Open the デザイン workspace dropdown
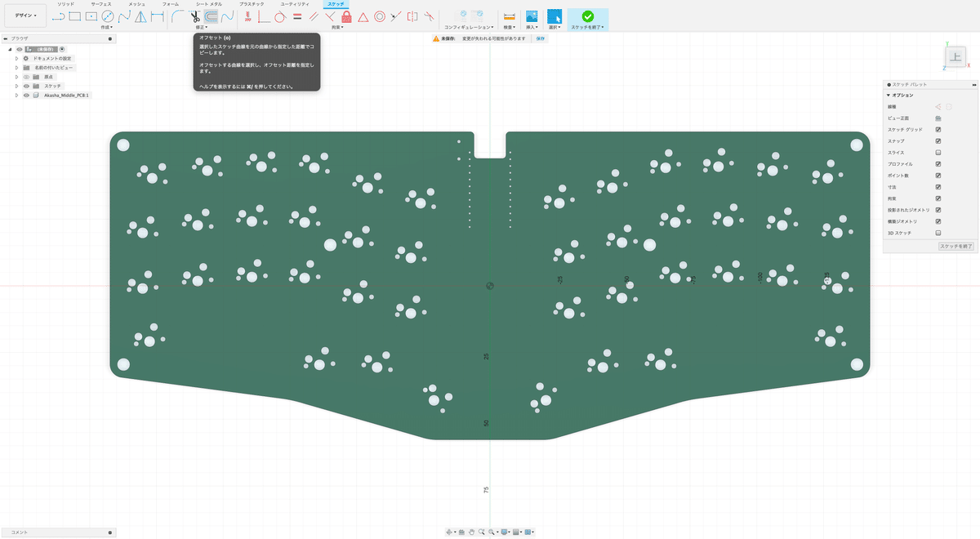980x539 pixels. point(24,16)
